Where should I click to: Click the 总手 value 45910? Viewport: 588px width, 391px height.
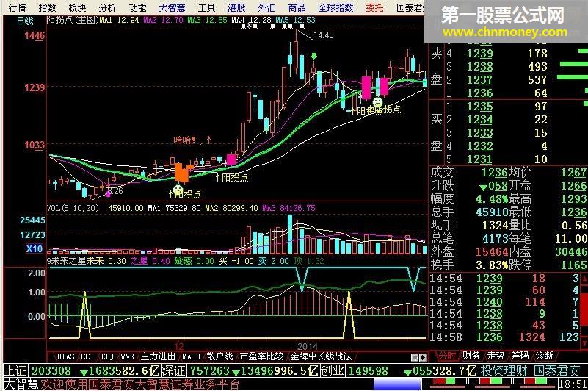[x=492, y=212]
